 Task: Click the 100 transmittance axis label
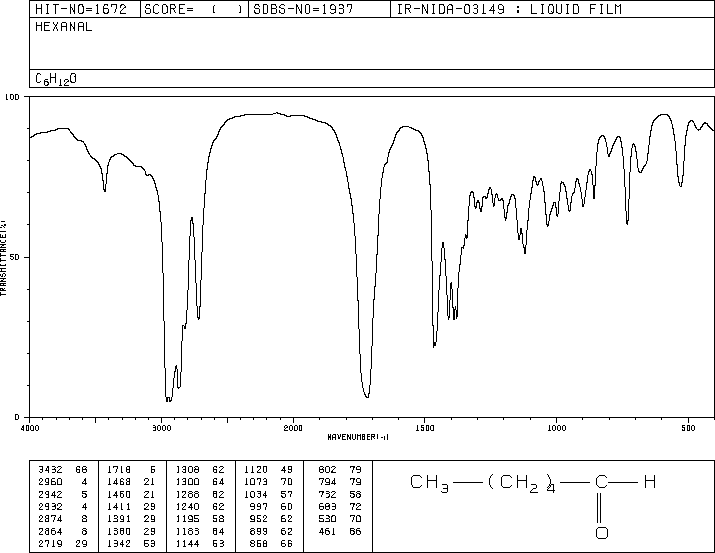[12, 97]
